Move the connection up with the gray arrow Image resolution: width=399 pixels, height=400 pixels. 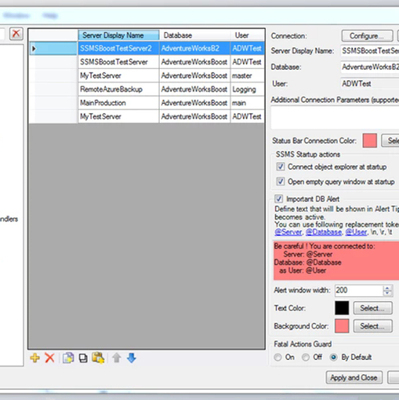[x=116, y=358]
